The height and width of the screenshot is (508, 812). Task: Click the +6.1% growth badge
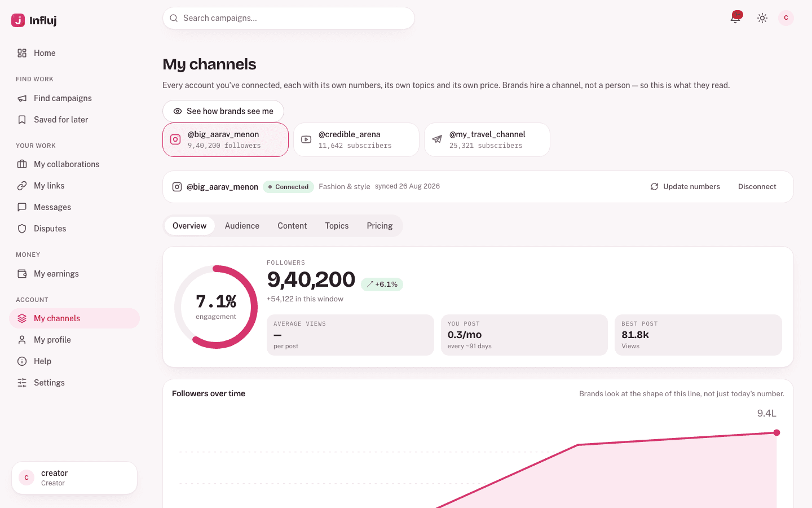(x=382, y=284)
